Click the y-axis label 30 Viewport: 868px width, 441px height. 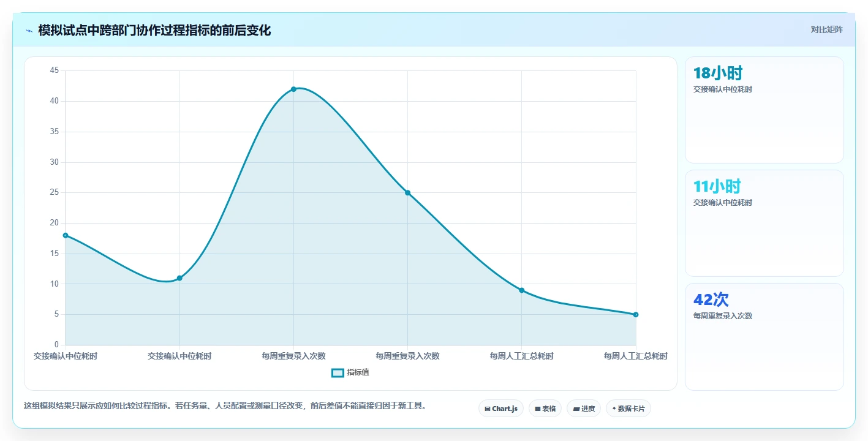pos(55,162)
